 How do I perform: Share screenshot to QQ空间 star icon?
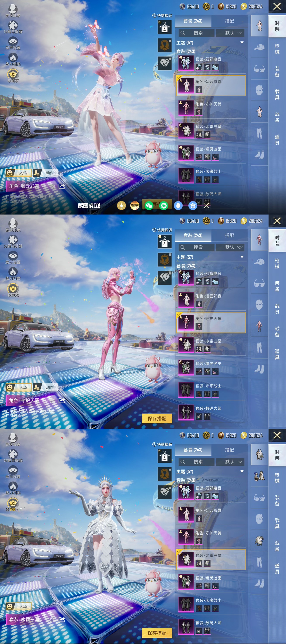pos(193,206)
